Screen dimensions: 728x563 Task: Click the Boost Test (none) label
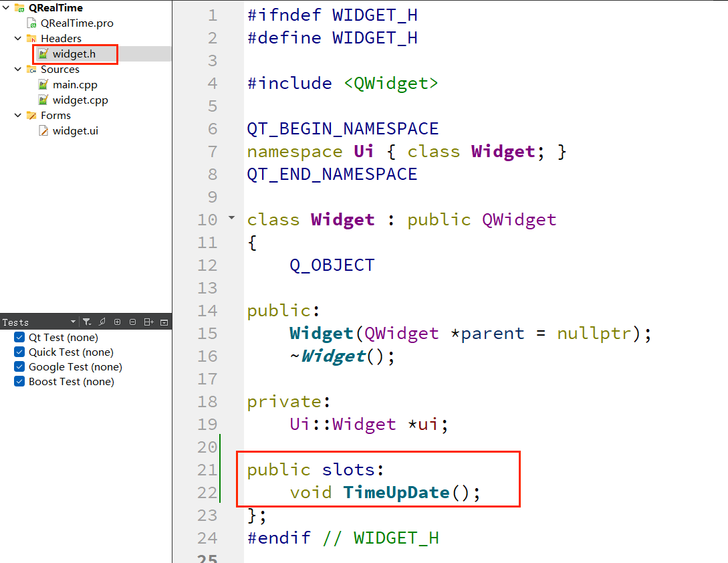(x=72, y=381)
